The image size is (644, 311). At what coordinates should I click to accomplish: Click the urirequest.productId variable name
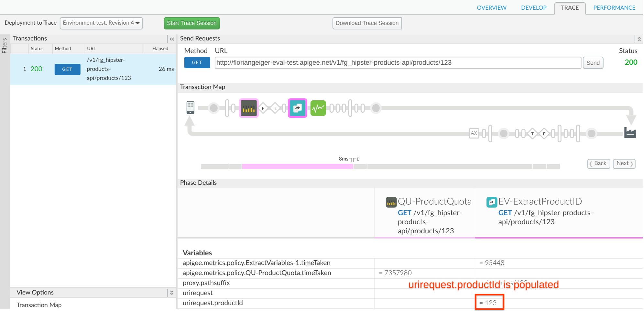[213, 303]
